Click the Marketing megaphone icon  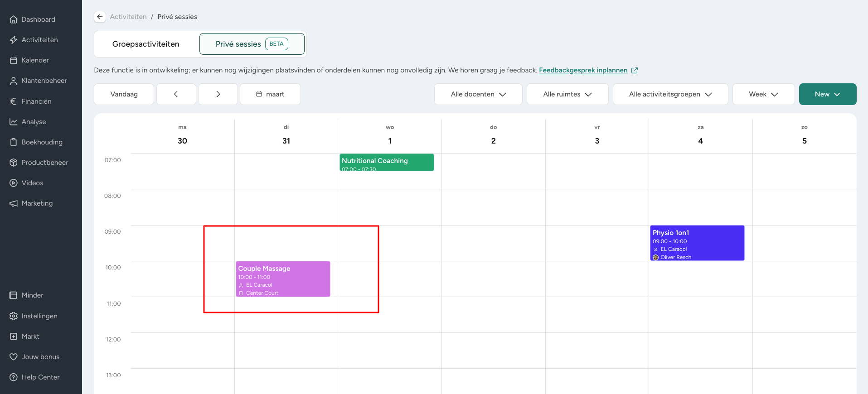pos(14,203)
